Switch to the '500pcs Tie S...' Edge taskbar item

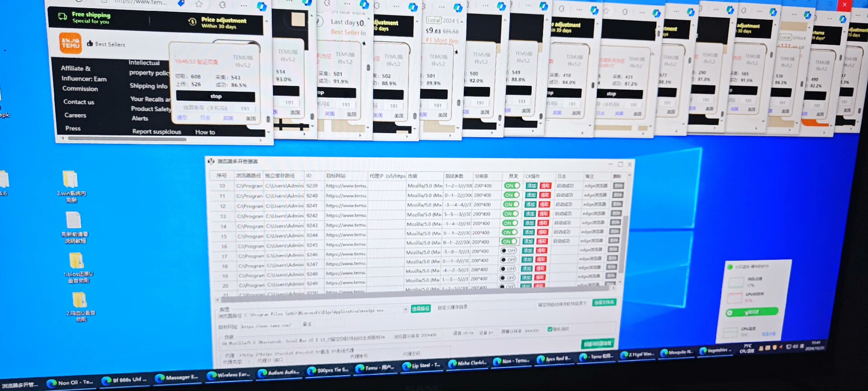328,370
